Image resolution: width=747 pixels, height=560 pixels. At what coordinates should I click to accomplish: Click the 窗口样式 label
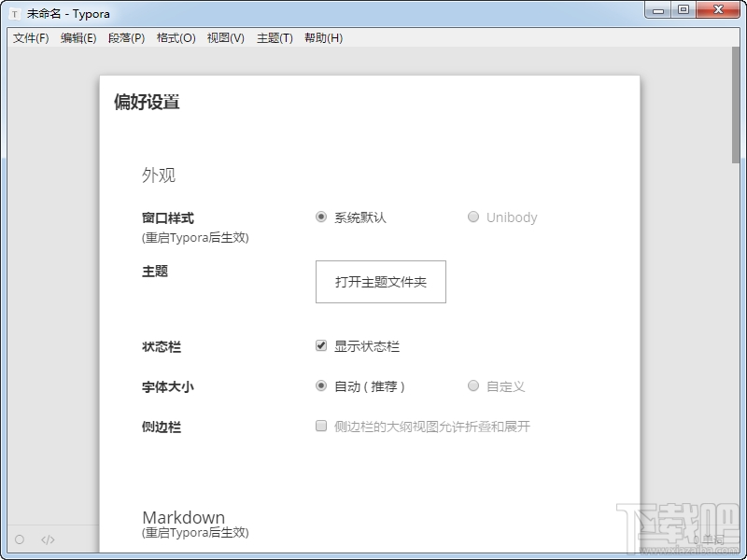(x=168, y=218)
